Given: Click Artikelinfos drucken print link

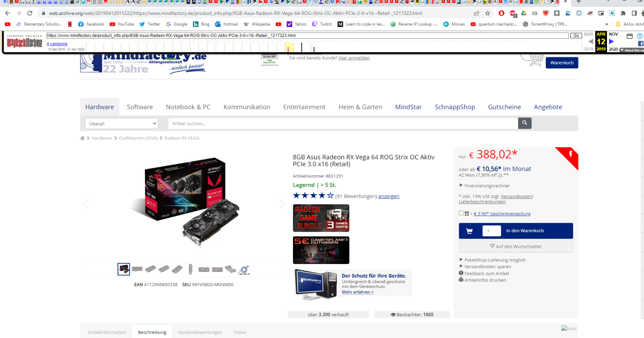Looking at the screenshot, I should coord(483,280).
